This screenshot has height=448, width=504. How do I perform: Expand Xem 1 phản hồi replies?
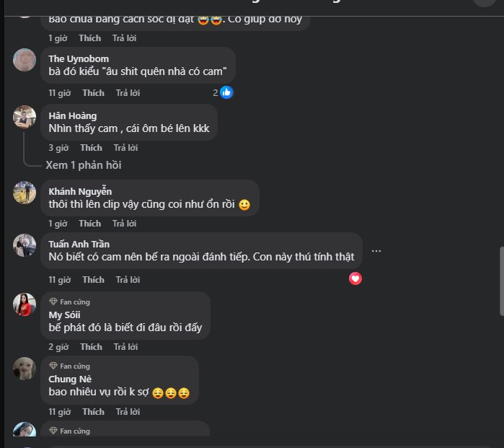coord(84,165)
